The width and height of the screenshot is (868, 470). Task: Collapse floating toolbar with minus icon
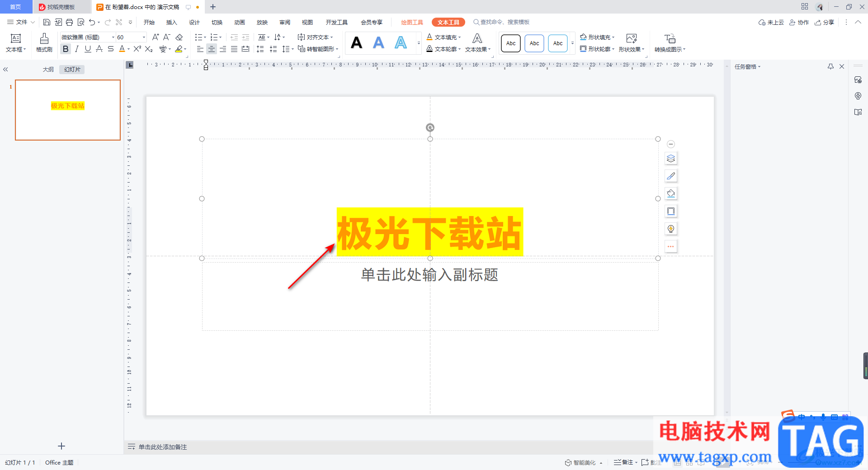[x=671, y=144]
